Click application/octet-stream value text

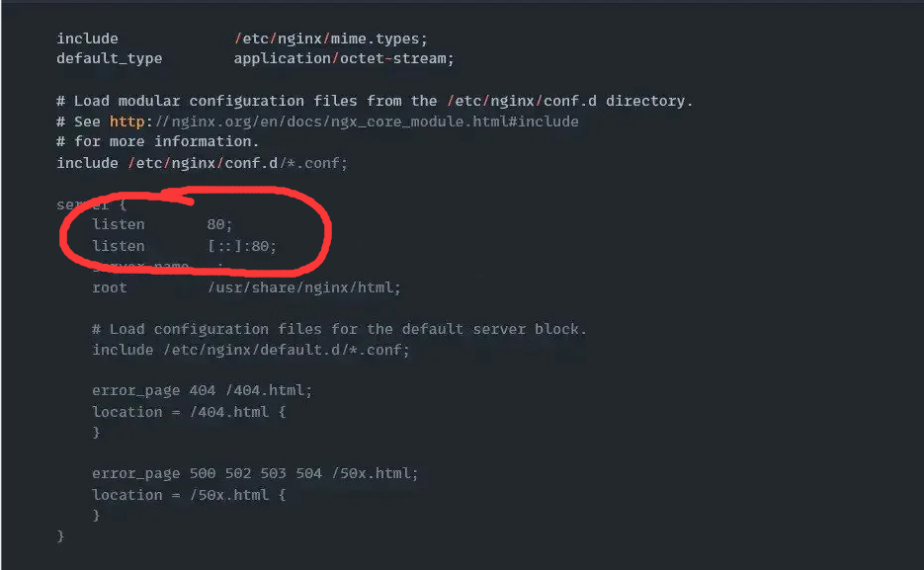(344, 59)
